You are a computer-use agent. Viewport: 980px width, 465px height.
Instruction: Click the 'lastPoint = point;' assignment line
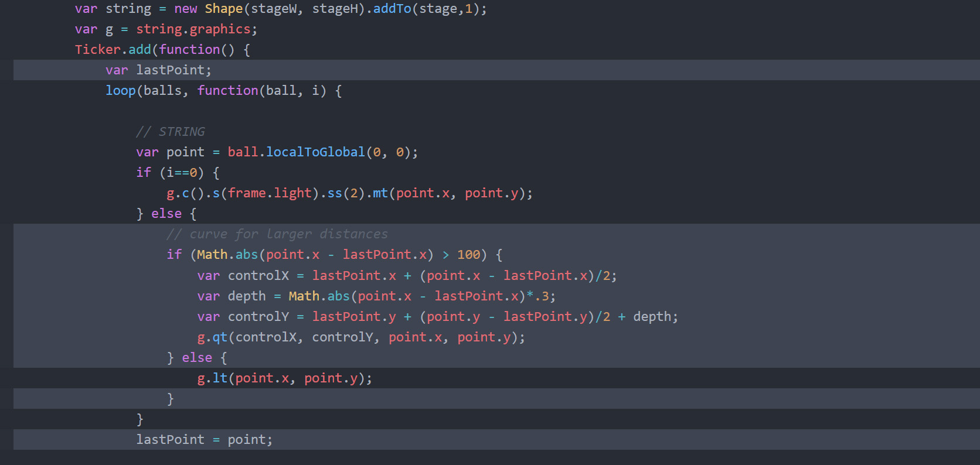205,440
